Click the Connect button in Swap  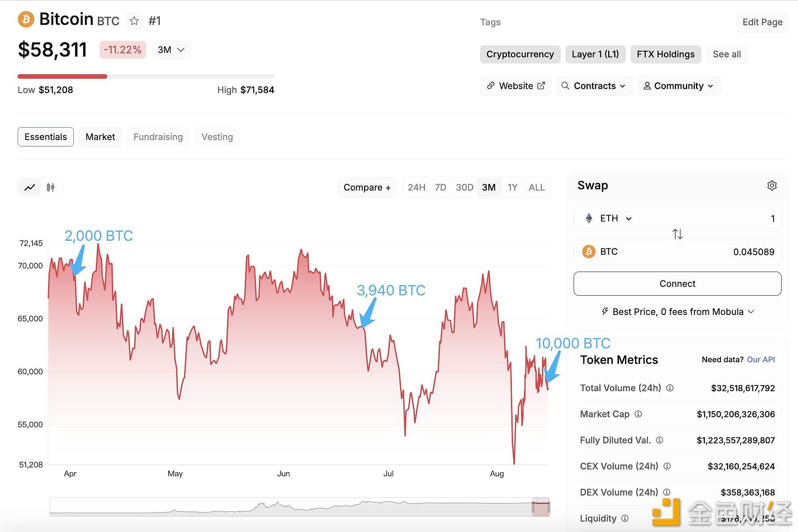tap(677, 283)
